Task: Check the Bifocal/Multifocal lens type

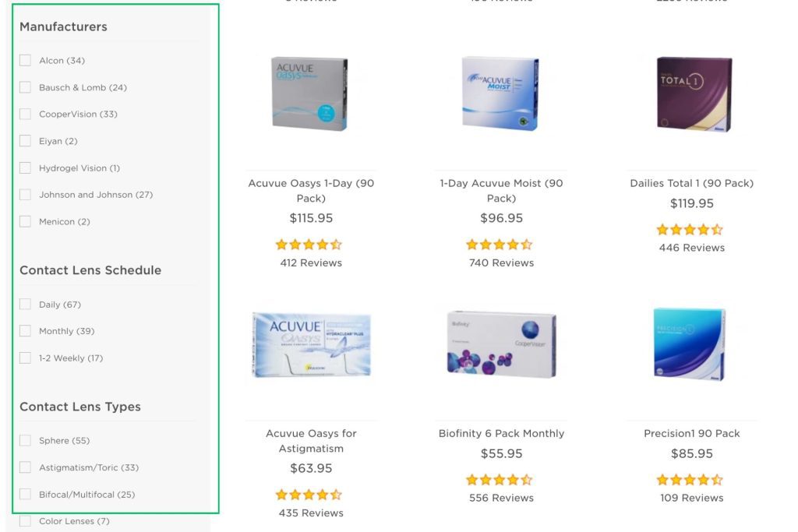Action: click(x=24, y=494)
